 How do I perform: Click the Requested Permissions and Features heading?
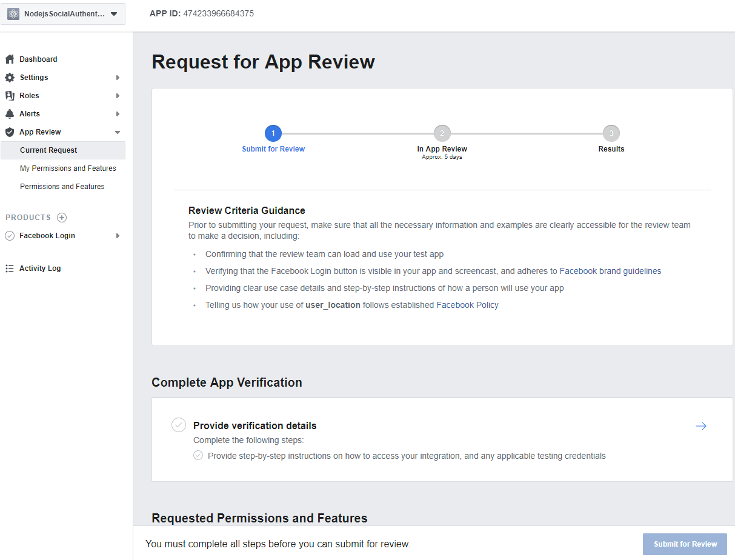click(x=259, y=518)
